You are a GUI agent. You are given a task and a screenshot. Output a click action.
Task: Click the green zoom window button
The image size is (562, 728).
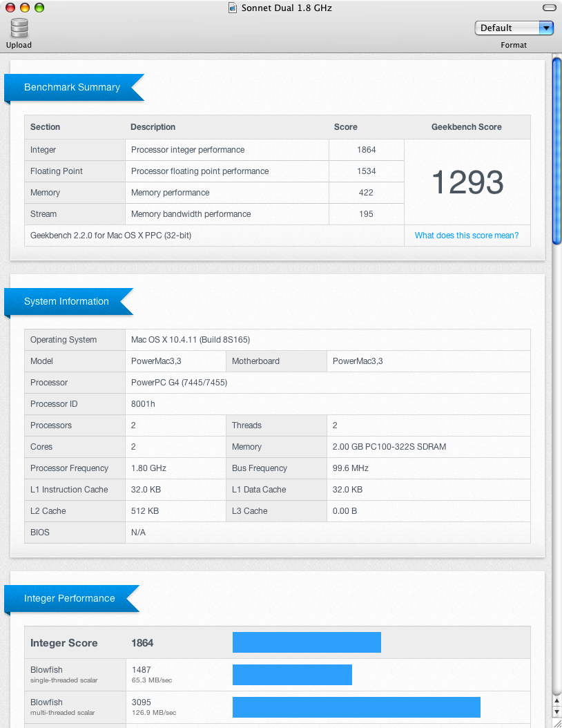click(x=39, y=8)
